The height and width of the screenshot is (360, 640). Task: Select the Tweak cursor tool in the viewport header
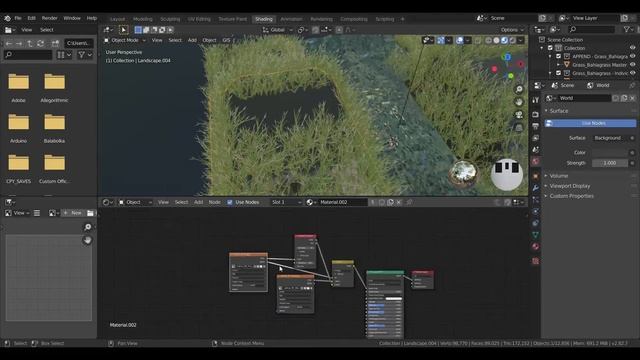point(123,30)
